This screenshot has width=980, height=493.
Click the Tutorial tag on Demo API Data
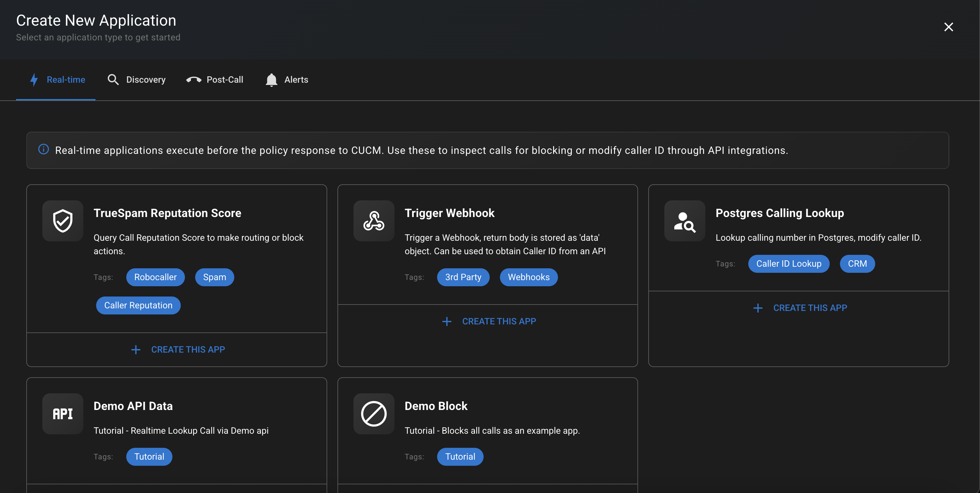coord(149,457)
